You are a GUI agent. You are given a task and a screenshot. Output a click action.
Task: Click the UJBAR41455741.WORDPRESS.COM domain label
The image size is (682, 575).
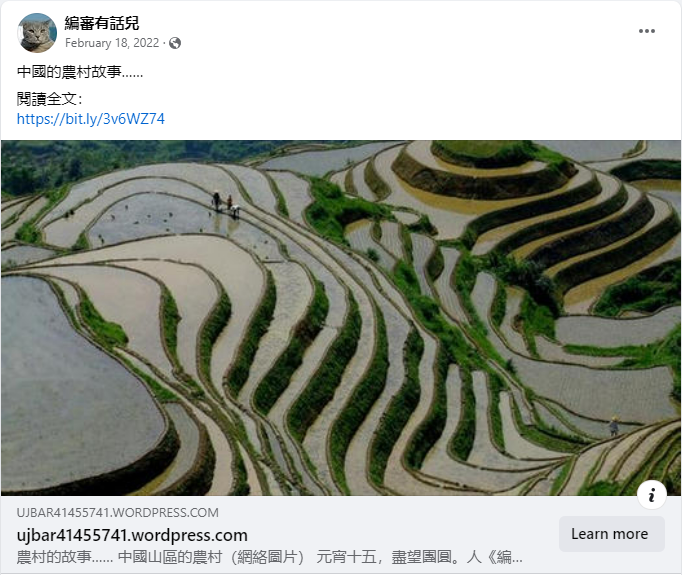(117, 513)
